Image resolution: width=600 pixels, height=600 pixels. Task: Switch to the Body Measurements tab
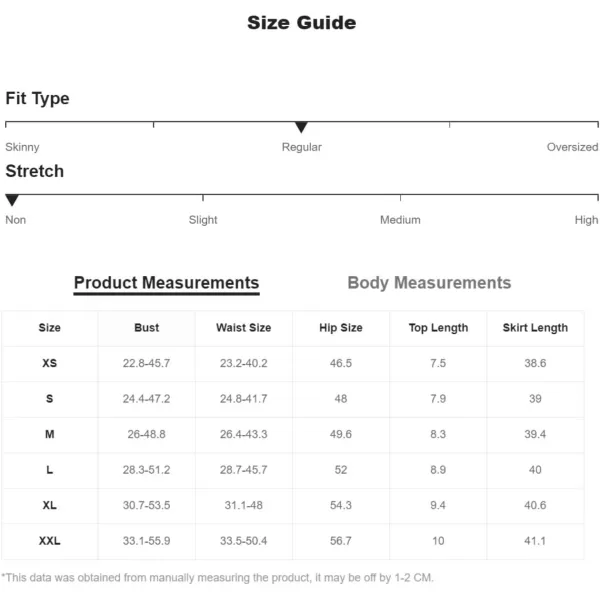tap(429, 283)
